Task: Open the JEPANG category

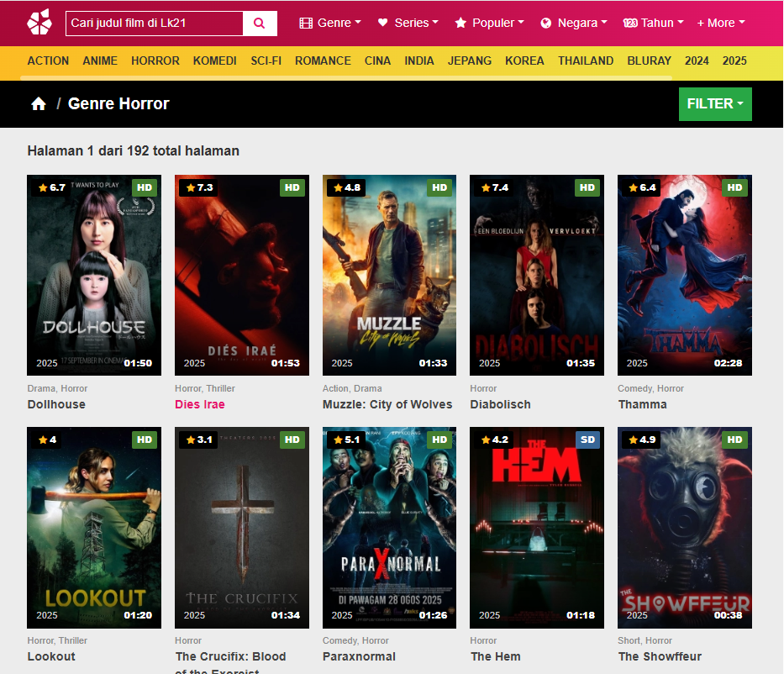Action: click(470, 61)
